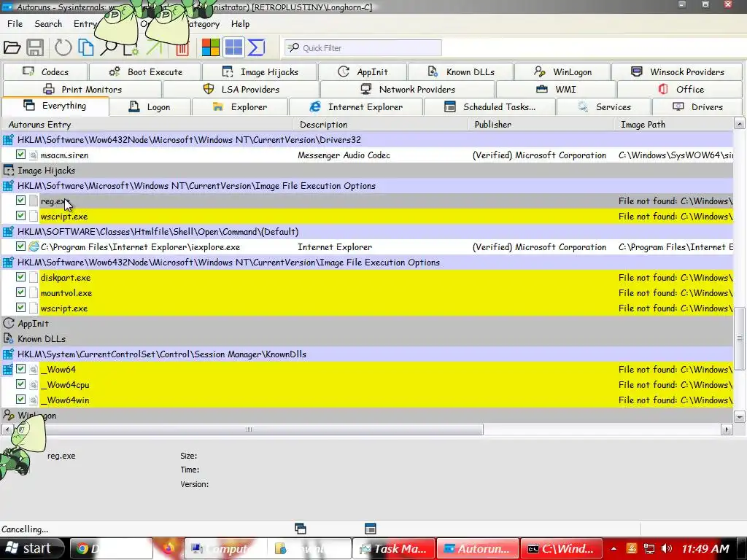The height and width of the screenshot is (560, 747).
Task: Sort by Publisher column header
Action: (541, 124)
